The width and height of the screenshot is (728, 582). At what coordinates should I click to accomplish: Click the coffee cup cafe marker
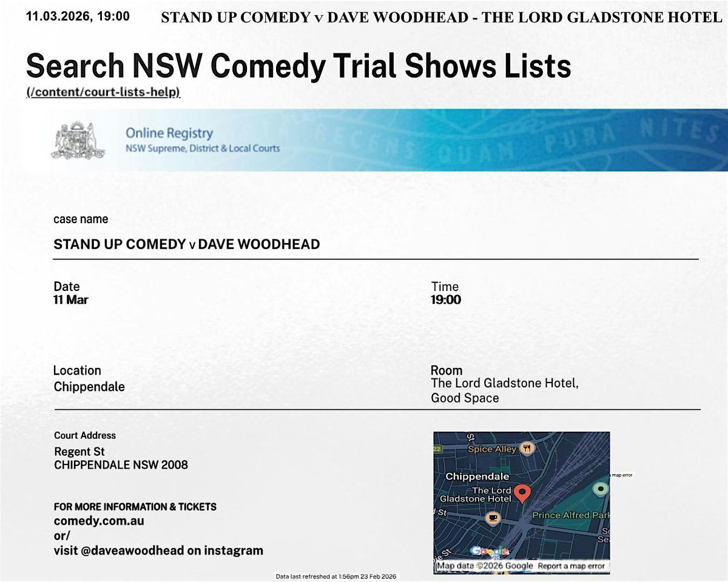492,518
